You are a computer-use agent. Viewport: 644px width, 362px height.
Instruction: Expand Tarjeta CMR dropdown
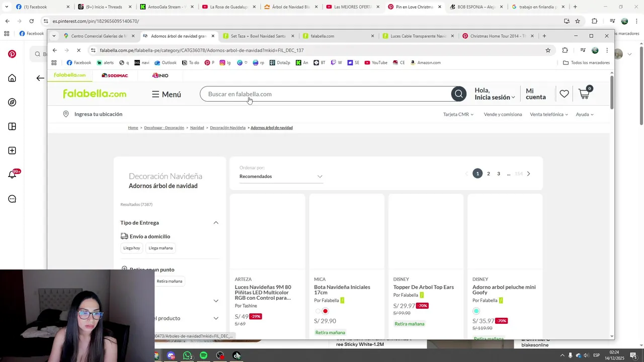point(458,115)
